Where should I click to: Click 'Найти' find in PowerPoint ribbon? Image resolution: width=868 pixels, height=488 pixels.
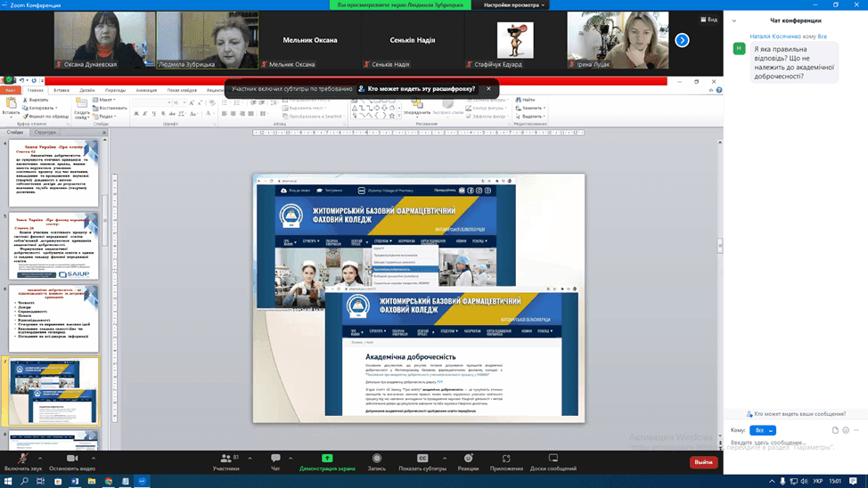(x=525, y=100)
